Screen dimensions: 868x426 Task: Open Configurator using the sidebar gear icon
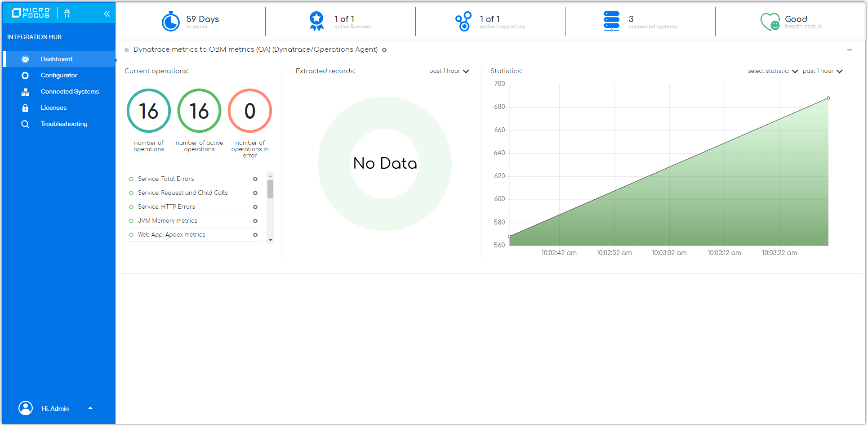coord(25,75)
